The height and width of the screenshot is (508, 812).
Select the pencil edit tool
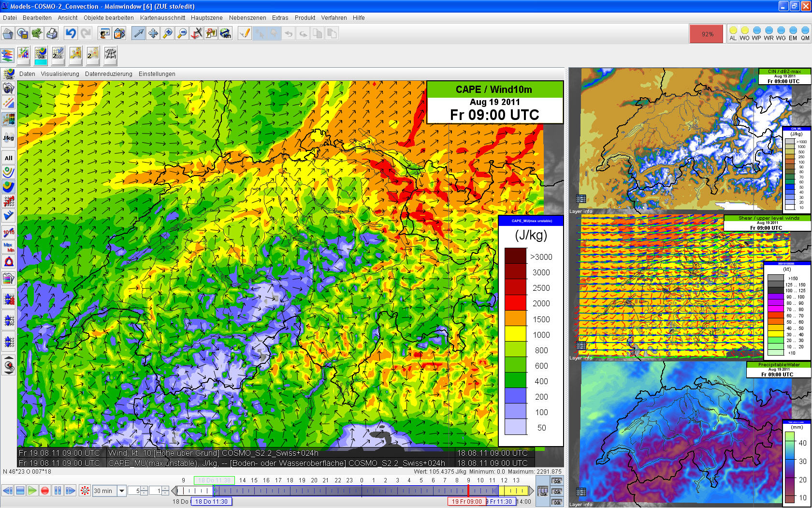[x=245, y=33]
